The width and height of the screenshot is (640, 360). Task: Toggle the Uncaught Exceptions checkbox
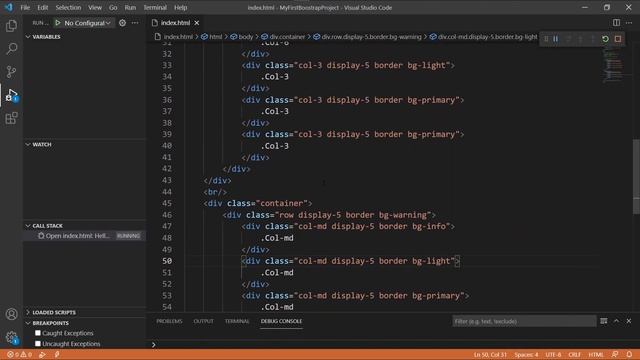(38, 344)
